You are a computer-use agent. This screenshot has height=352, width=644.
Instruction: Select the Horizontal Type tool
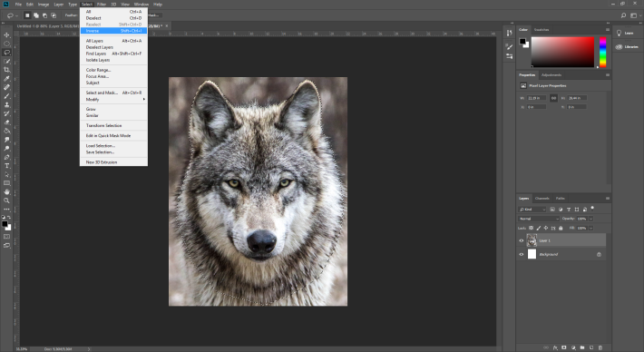(x=6, y=166)
